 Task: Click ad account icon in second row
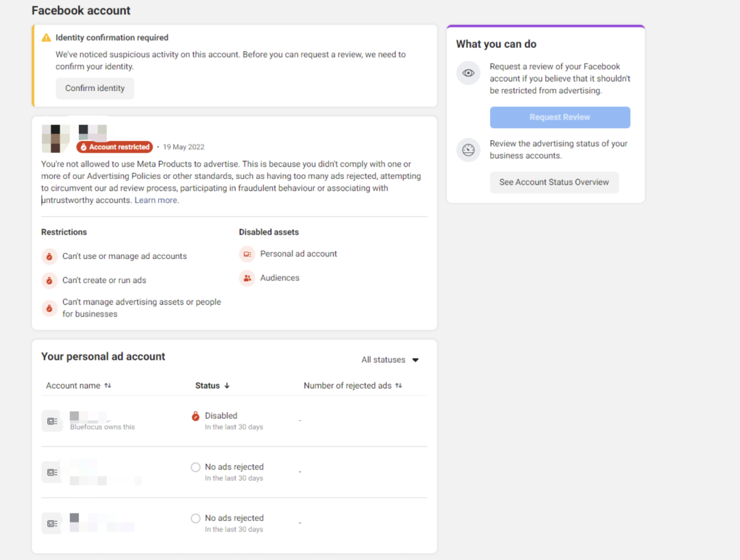(x=52, y=472)
